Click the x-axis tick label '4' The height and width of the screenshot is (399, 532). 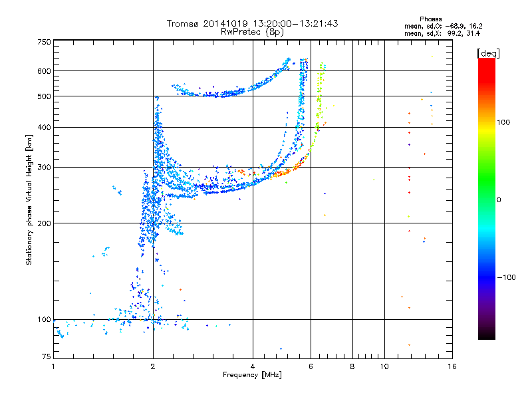[253, 366]
